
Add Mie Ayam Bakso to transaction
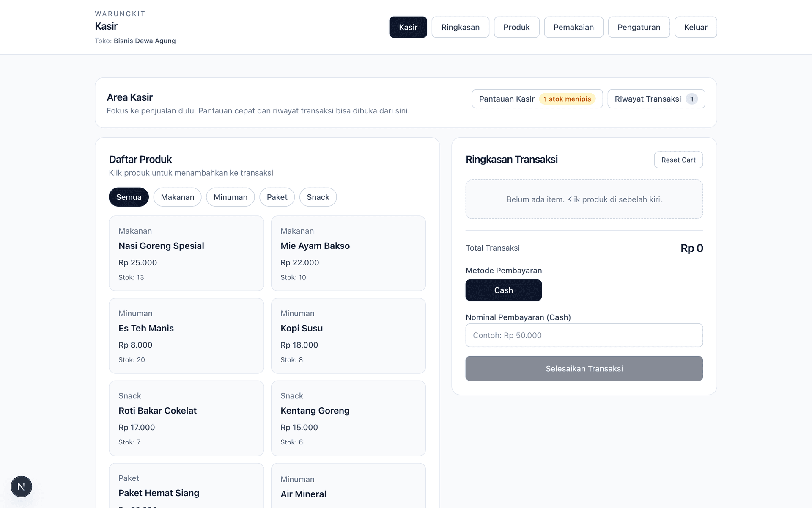348,253
